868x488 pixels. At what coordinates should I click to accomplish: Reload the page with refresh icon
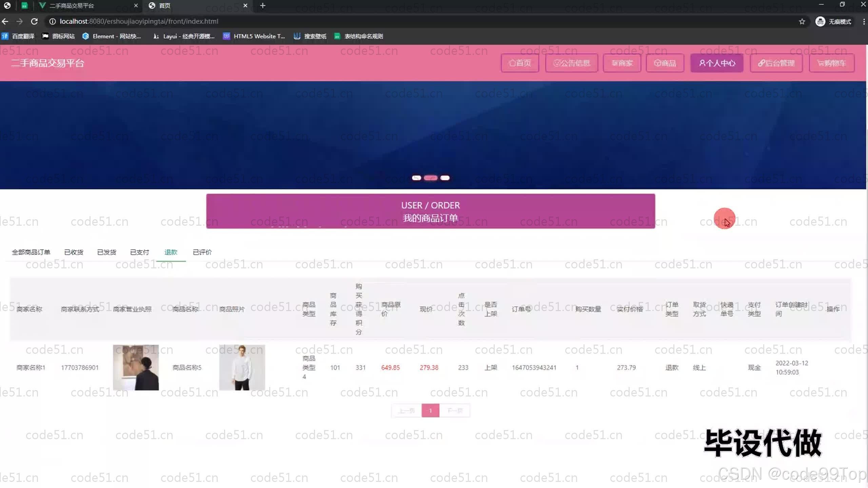tap(34, 21)
